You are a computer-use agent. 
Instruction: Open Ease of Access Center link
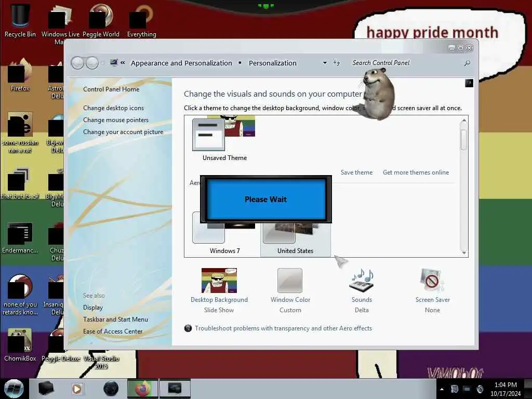(113, 331)
